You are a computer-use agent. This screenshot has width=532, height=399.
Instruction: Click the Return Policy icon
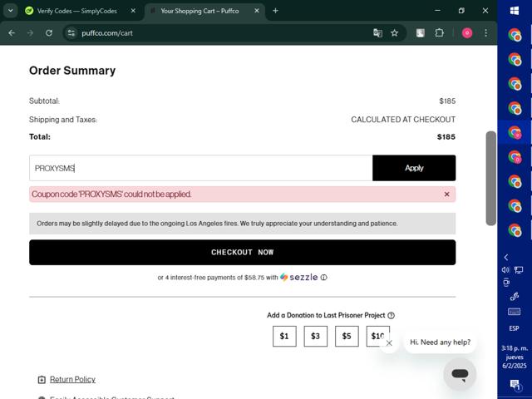42,380
